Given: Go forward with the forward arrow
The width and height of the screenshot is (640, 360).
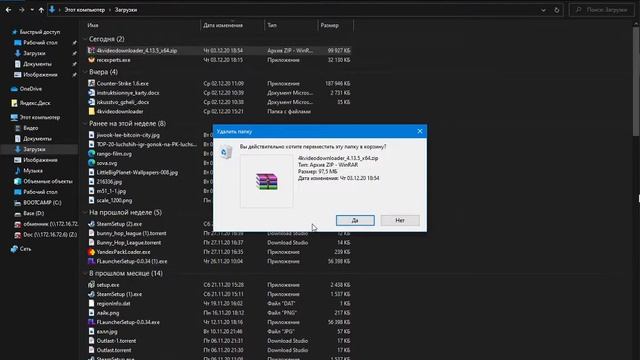Looking at the screenshot, I should click(22, 10).
